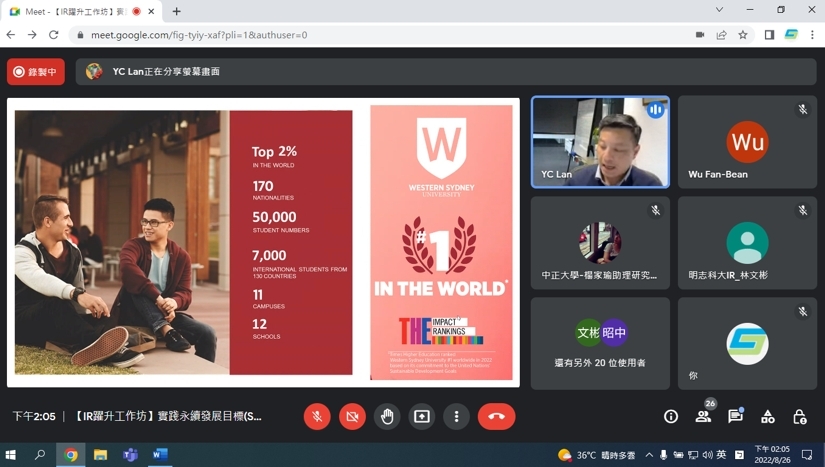
Task: Show the participants list with 26 people
Action: click(703, 417)
